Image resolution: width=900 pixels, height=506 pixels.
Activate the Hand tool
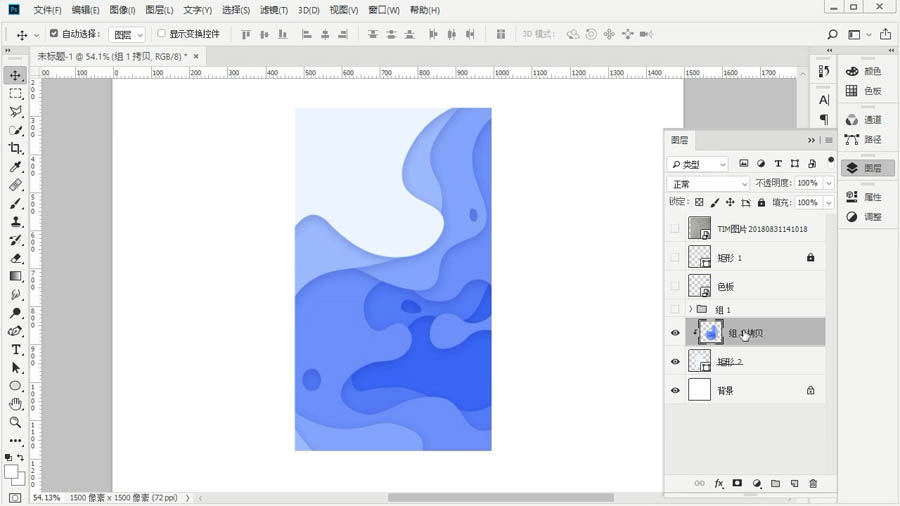16,404
